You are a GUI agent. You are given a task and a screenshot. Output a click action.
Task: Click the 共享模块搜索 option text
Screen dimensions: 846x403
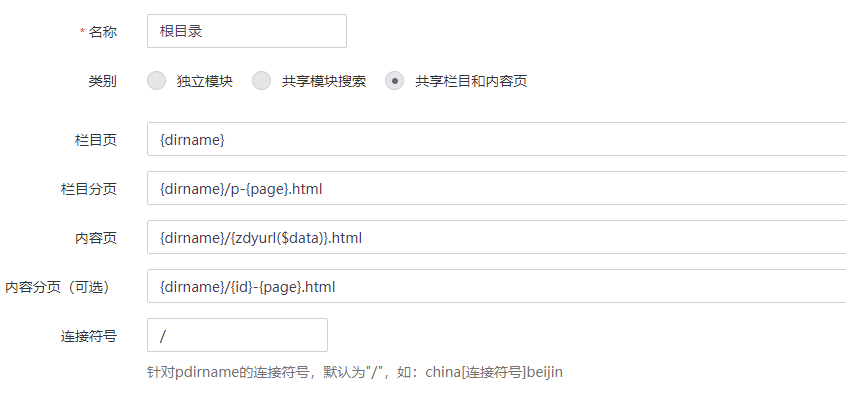pyautogui.click(x=324, y=81)
